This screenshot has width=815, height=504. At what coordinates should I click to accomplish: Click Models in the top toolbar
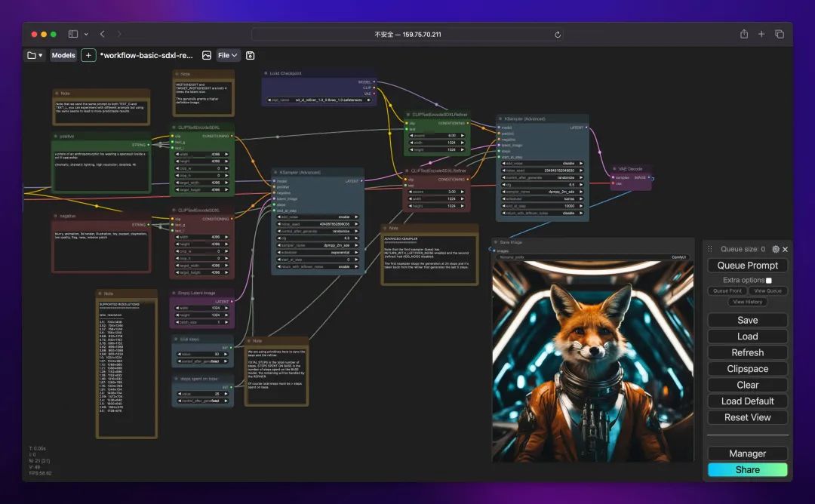63,55
